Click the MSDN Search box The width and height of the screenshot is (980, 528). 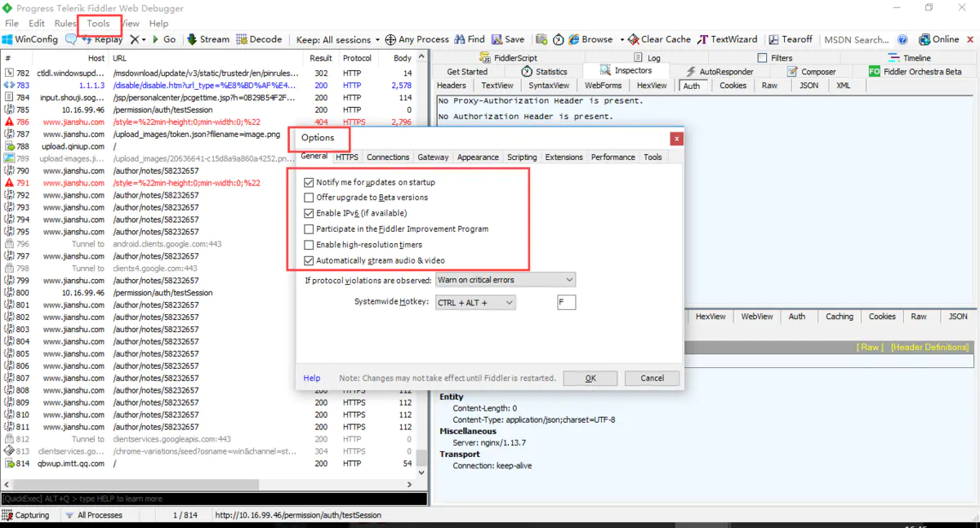click(x=857, y=39)
